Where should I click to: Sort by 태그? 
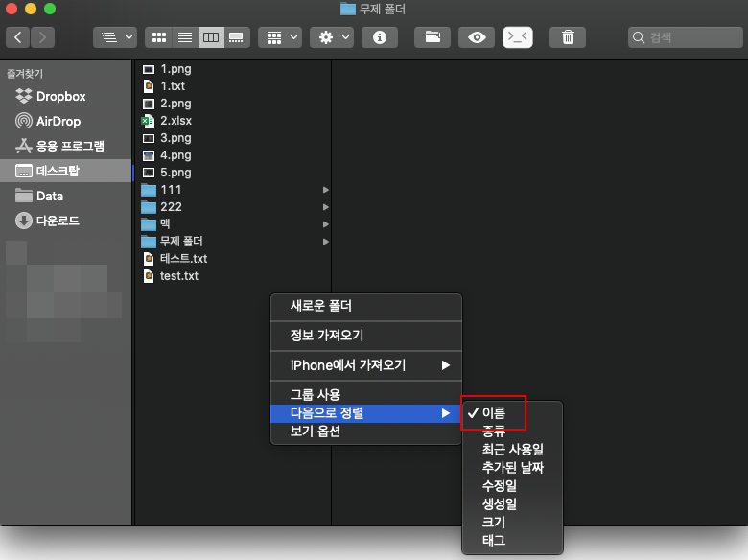click(512, 541)
